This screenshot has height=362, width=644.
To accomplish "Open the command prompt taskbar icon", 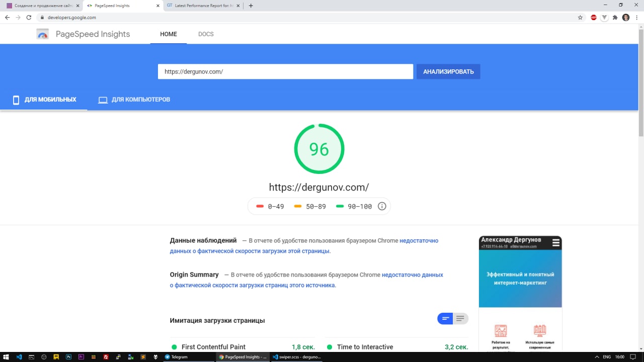I will 31,357.
